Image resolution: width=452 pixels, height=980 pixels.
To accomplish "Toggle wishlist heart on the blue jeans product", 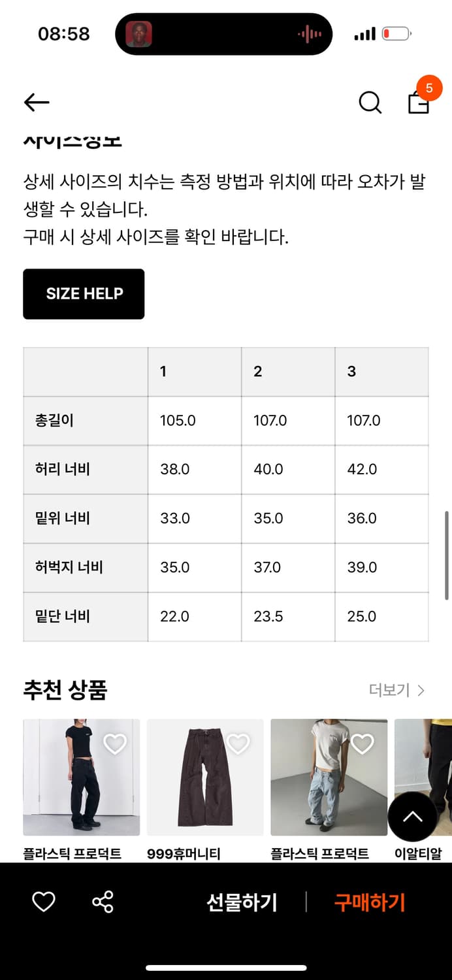I will point(362,743).
